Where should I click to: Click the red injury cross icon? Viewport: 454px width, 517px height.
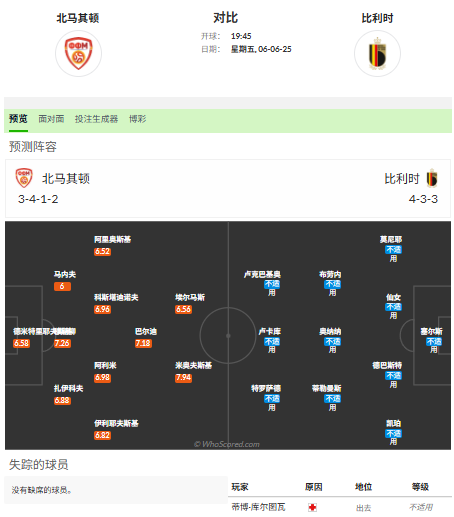click(x=312, y=507)
